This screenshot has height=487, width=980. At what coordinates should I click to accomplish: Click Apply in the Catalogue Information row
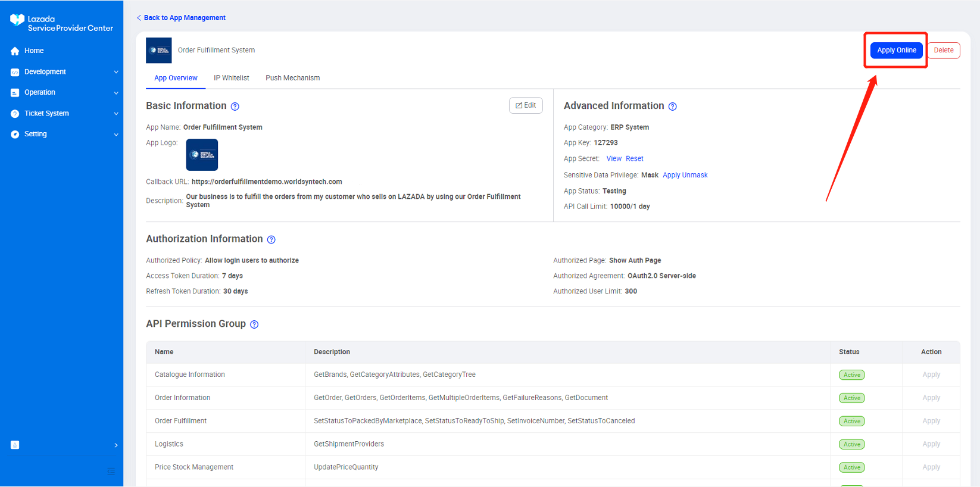tap(931, 375)
